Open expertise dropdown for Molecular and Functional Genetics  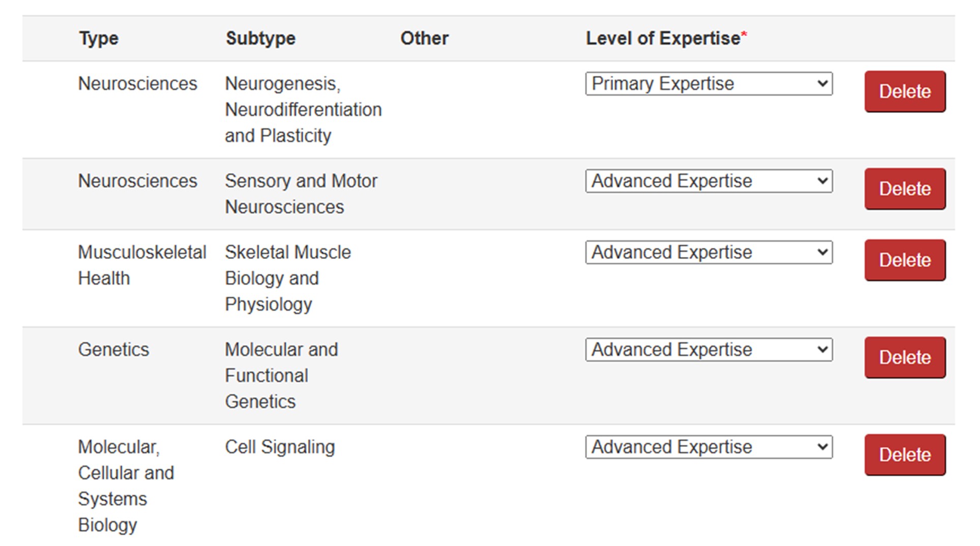click(x=708, y=350)
